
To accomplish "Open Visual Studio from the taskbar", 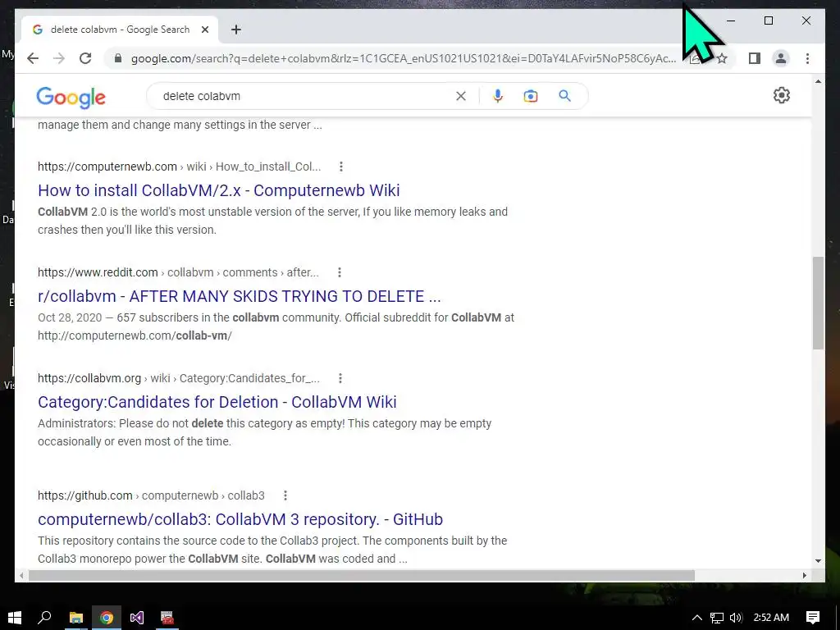I will [x=137, y=618].
